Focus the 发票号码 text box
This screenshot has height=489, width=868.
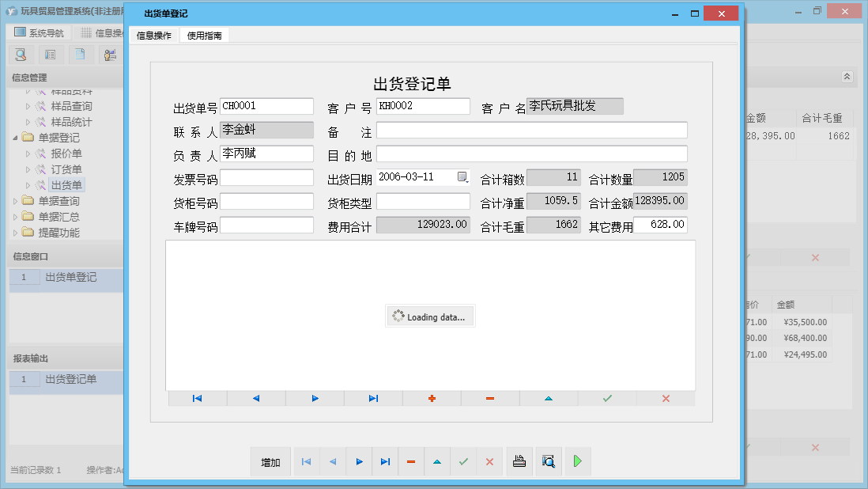(266, 178)
